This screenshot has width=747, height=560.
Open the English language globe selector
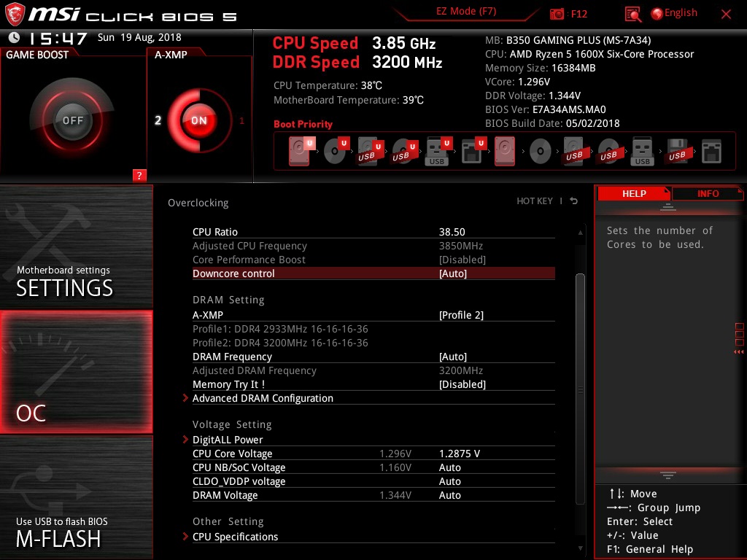pyautogui.click(x=674, y=13)
